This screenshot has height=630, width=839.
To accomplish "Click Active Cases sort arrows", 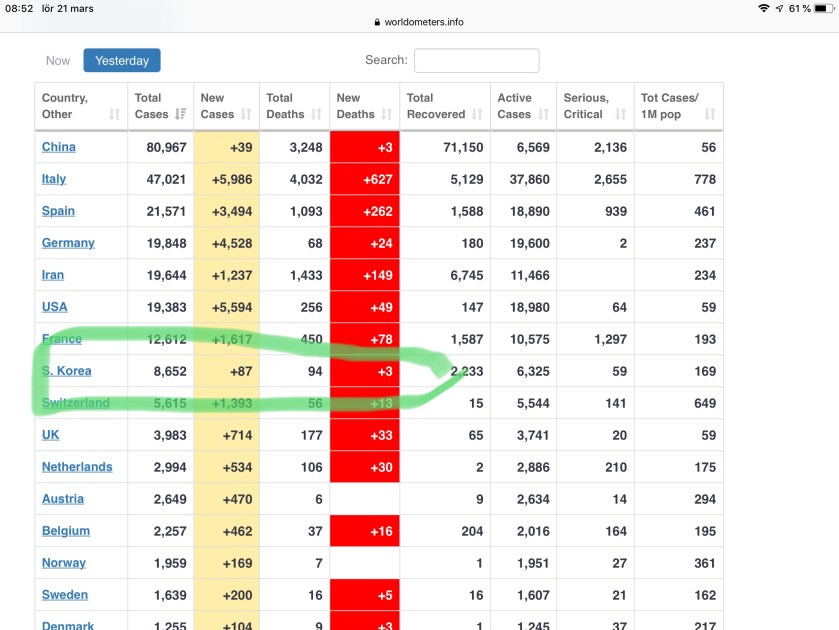I will pos(543,114).
